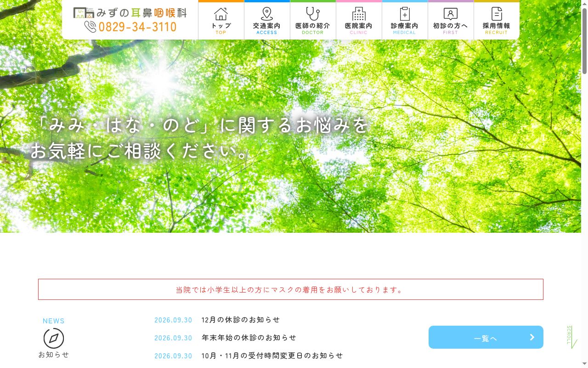Open the 初診の方へ menu label
The height and width of the screenshot is (368, 588).
tap(451, 26)
